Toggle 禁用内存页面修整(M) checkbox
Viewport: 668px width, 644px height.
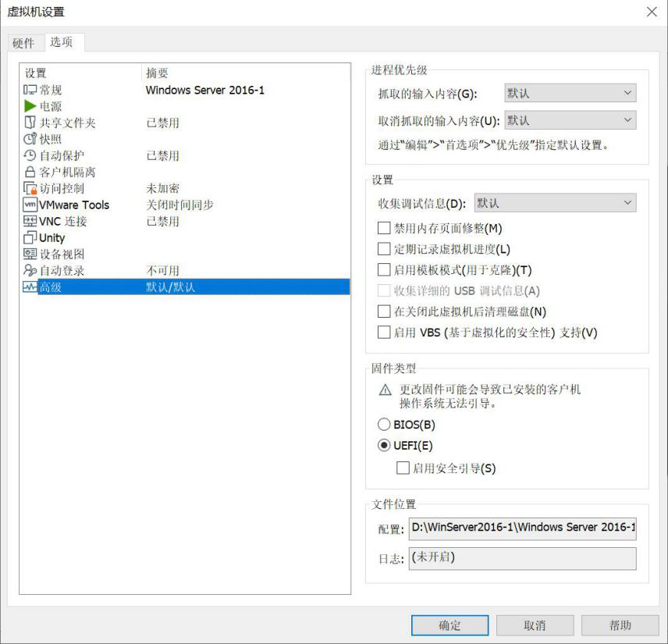pyautogui.click(x=384, y=229)
